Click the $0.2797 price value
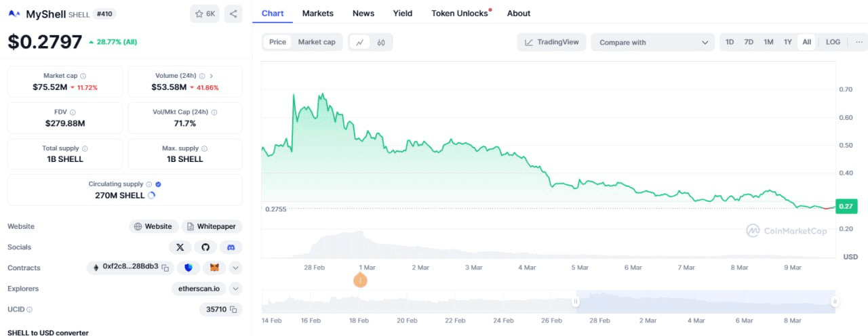Screen dimensions: 868x336 pyautogui.click(x=45, y=42)
